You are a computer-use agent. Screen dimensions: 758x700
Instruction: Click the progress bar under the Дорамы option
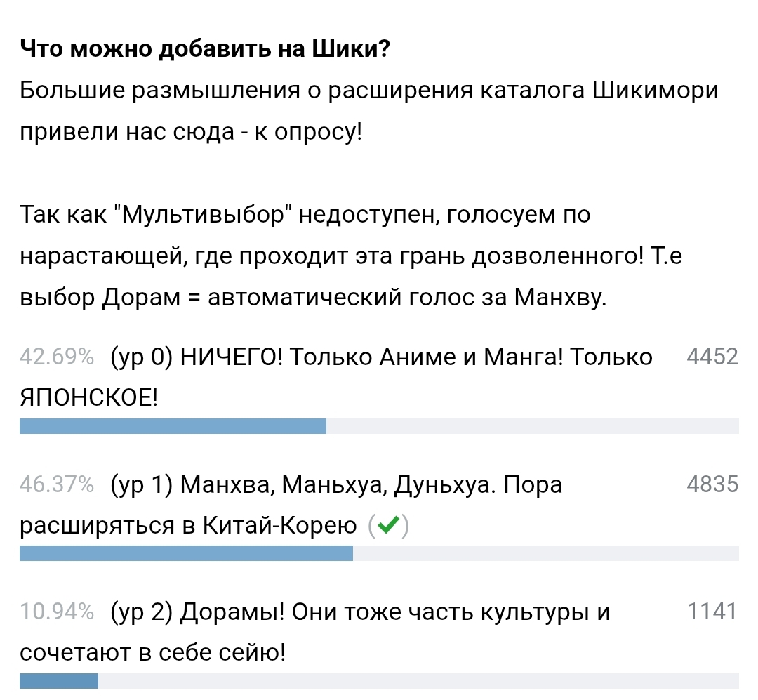[x=379, y=681]
